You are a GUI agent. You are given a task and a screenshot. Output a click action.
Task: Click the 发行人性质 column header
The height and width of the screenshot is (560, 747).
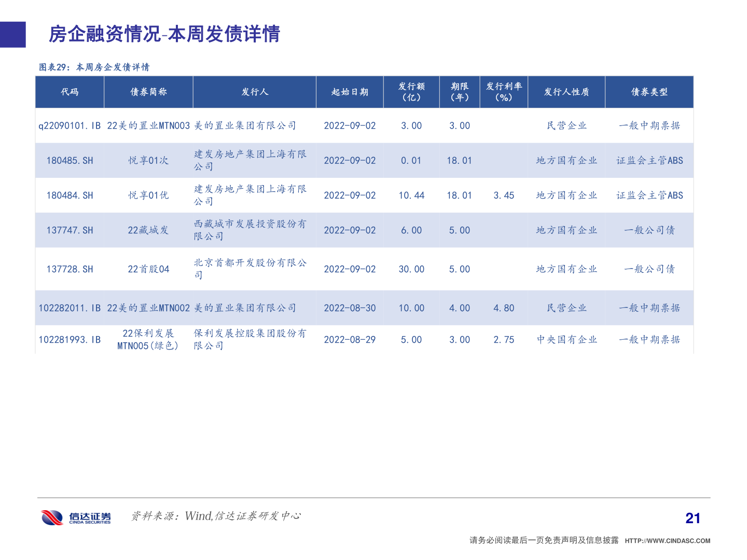click(566, 92)
